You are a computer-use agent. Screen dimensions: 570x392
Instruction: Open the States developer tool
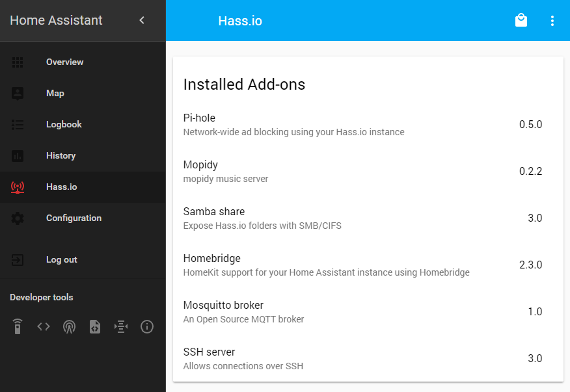point(43,326)
